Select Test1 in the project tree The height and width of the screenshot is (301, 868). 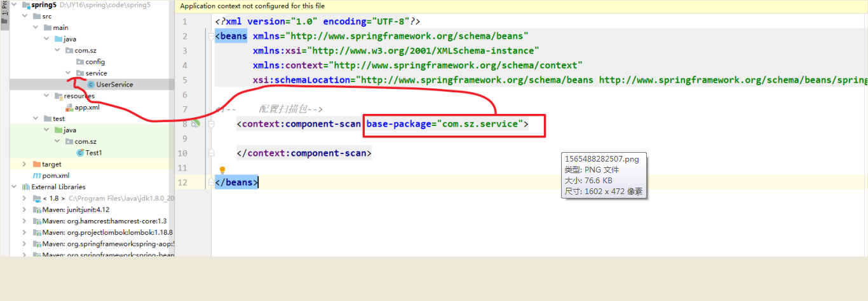point(94,153)
